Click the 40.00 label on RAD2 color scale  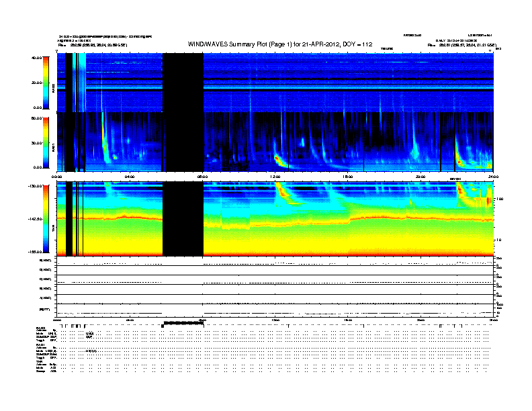tap(36, 58)
